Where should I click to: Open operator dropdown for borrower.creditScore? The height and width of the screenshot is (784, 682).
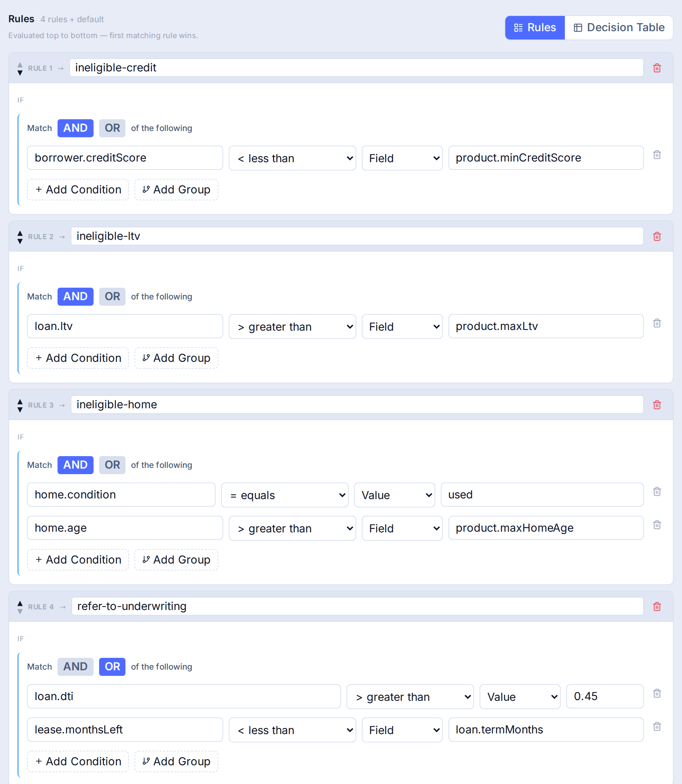coord(292,158)
